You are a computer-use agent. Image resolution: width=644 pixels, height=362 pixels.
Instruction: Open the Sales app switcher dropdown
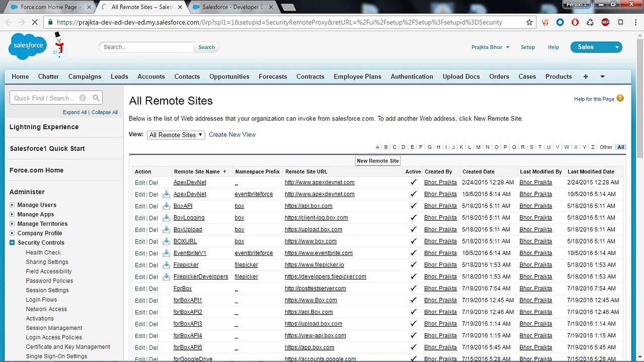(596, 47)
